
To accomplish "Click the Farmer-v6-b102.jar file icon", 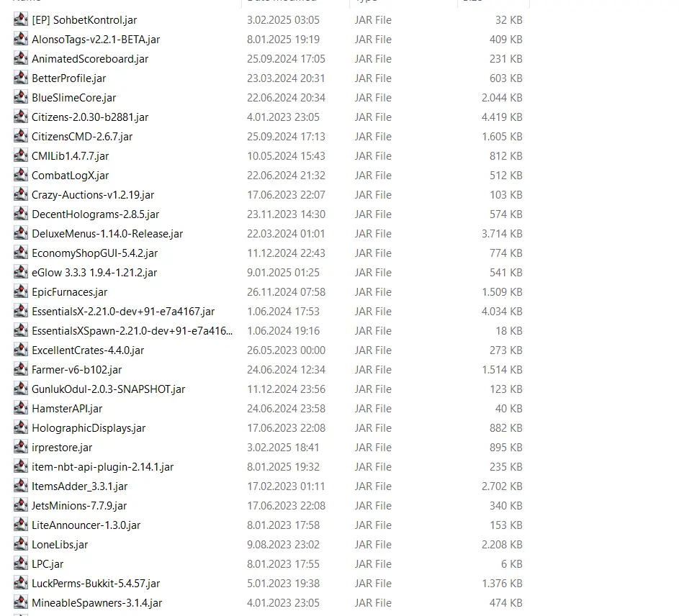I will (21, 370).
